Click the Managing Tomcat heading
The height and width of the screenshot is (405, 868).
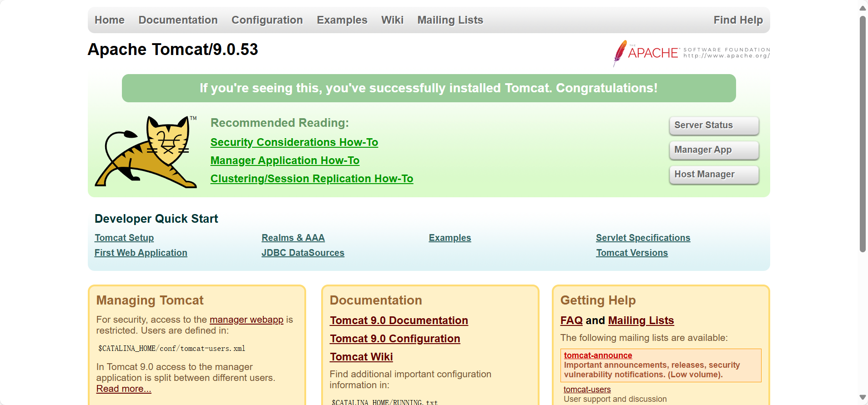150,300
